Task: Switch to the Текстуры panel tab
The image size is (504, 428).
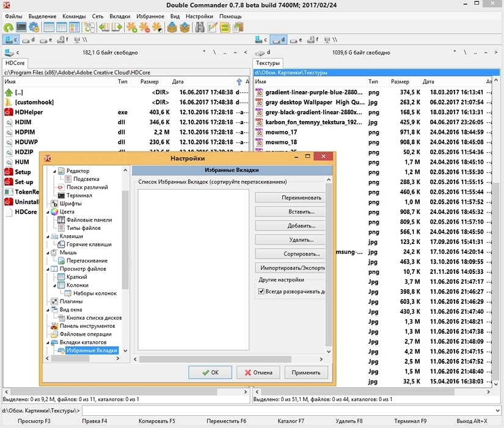Action: tap(268, 63)
